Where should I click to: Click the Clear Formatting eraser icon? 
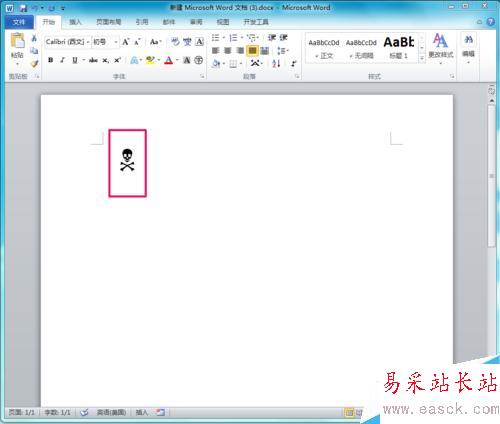tap(175, 41)
